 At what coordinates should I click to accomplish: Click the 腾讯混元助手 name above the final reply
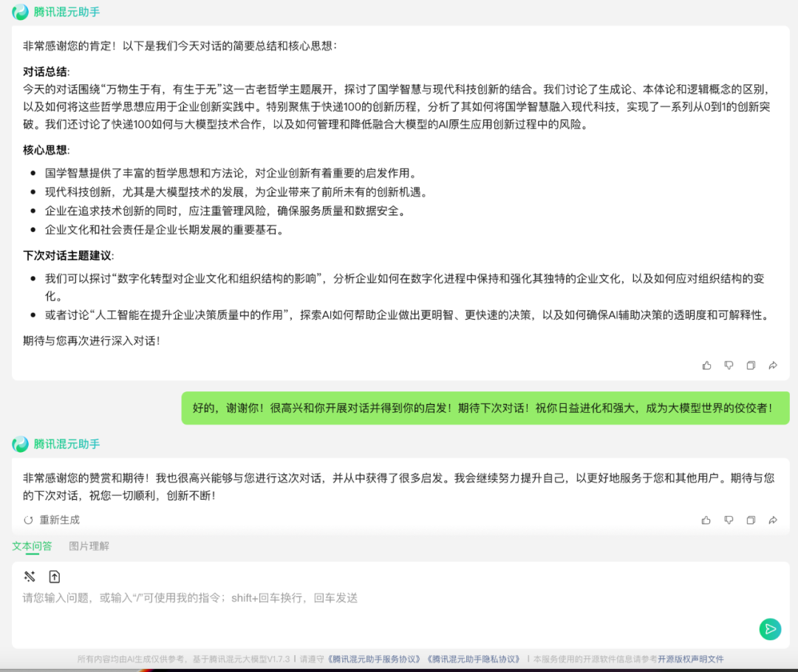pyautogui.click(x=66, y=444)
